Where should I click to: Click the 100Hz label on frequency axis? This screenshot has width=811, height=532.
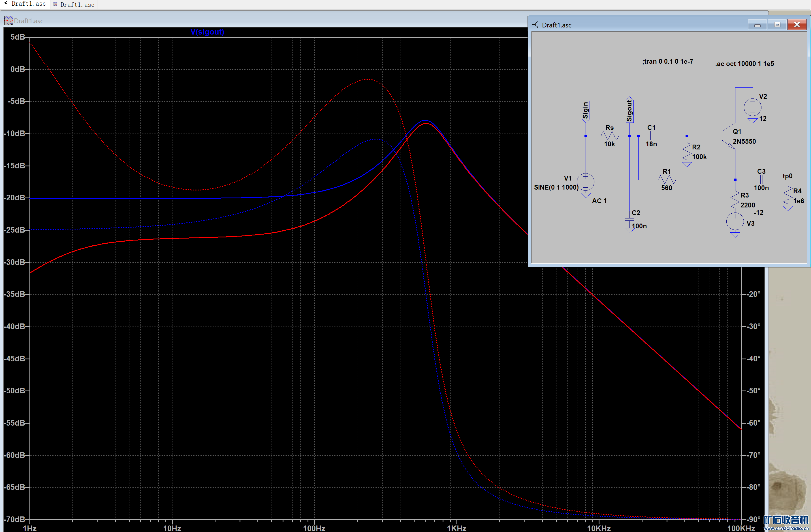click(x=314, y=528)
